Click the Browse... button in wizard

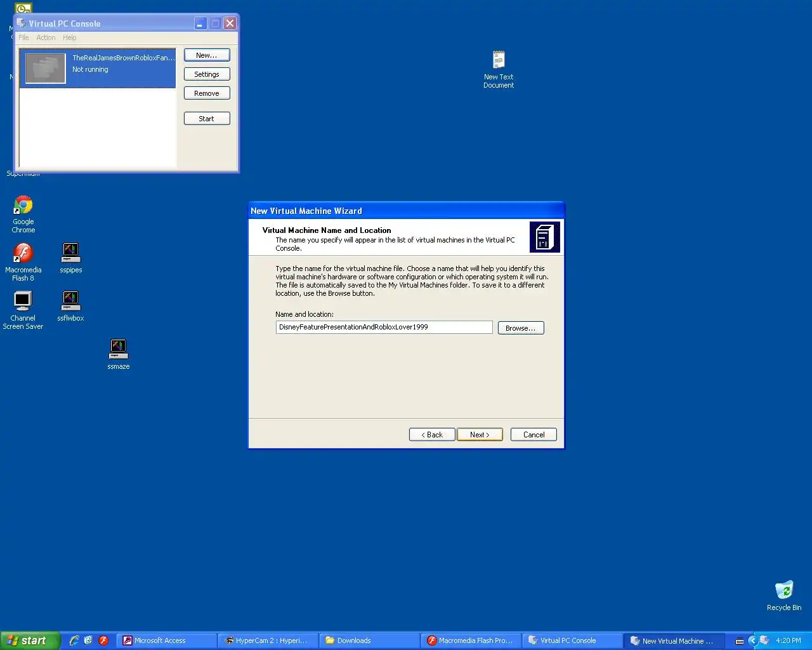[x=521, y=328]
